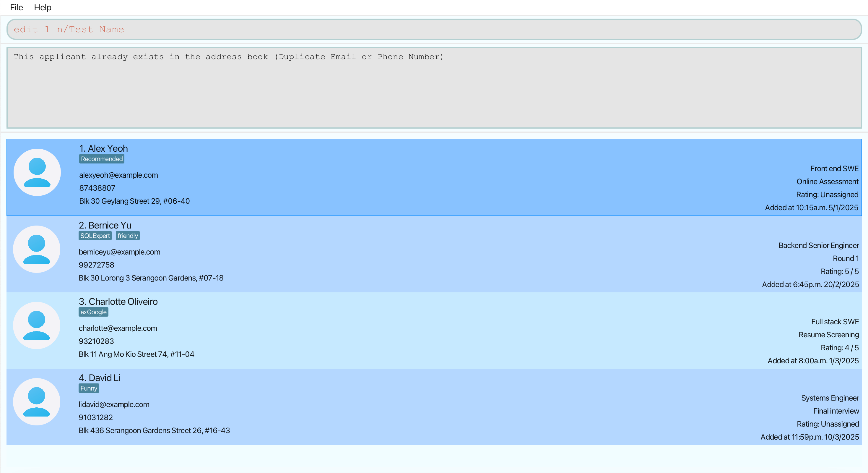Click the Full stack SWE job title
The height and width of the screenshot is (473, 868).
[835, 322]
